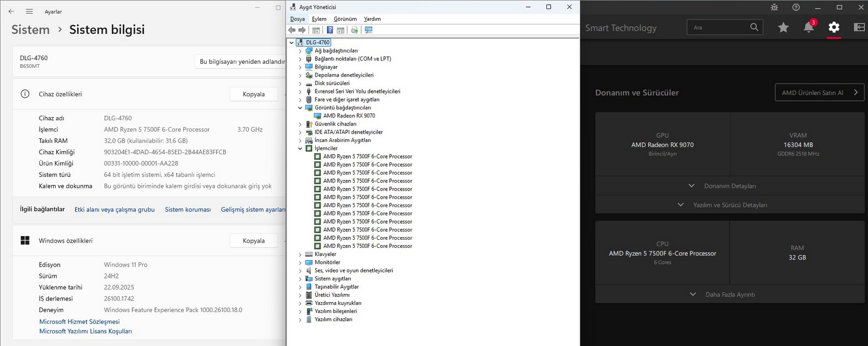Select AMD Radeon RX 9070 display adapter
Image resolution: width=868 pixels, height=346 pixels.
pyautogui.click(x=349, y=116)
